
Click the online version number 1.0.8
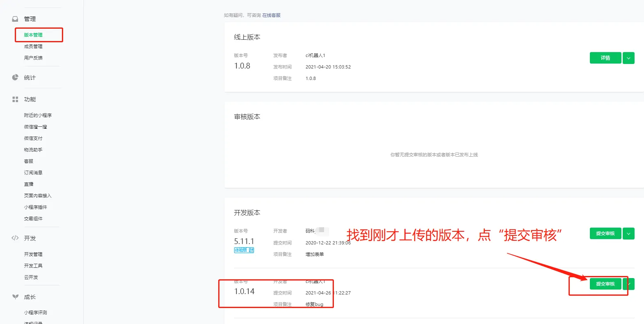coord(242,66)
